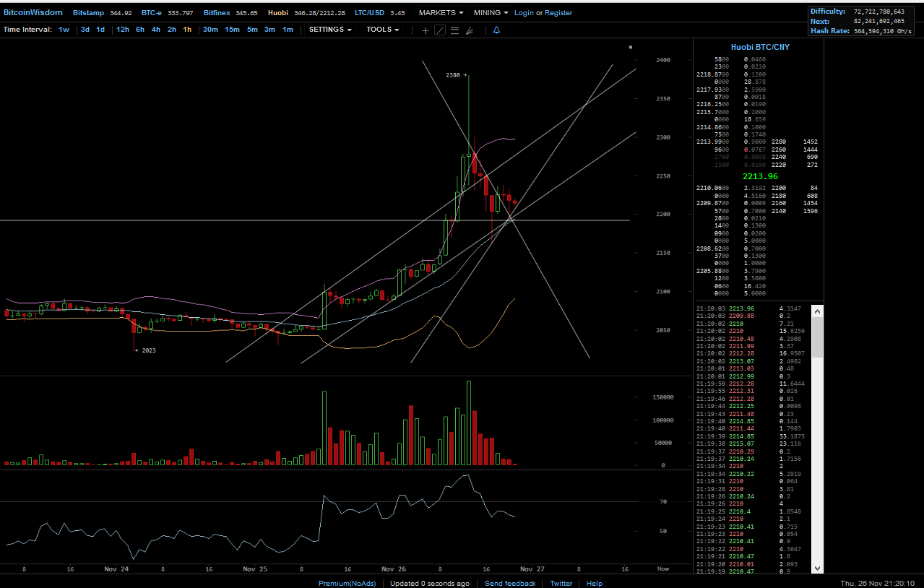Select the trend line drawing tool
This screenshot has width=924, height=588.
pos(439,30)
